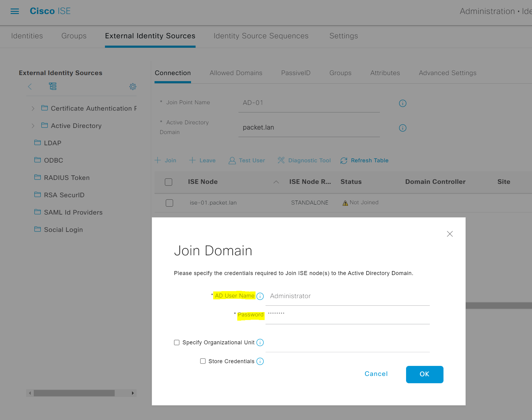This screenshot has height=420, width=532.
Task: Enable Specify Organizational Unit
Action: (177, 342)
